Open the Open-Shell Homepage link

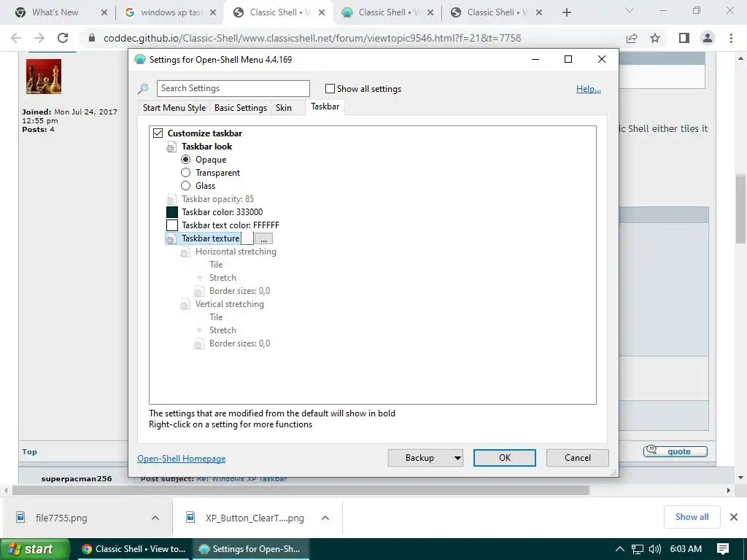pyautogui.click(x=181, y=459)
